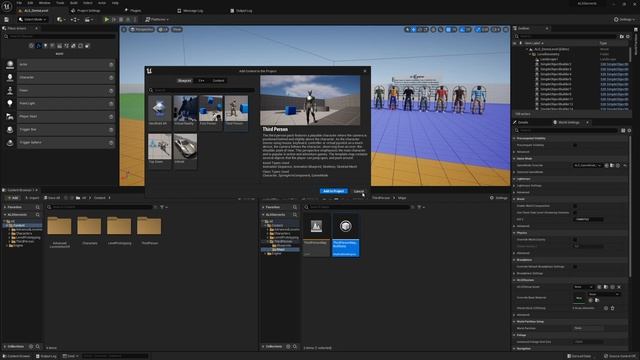The width and height of the screenshot is (640, 360).
Task: Click the Player Start icon in Place Actors
Action: [10, 116]
